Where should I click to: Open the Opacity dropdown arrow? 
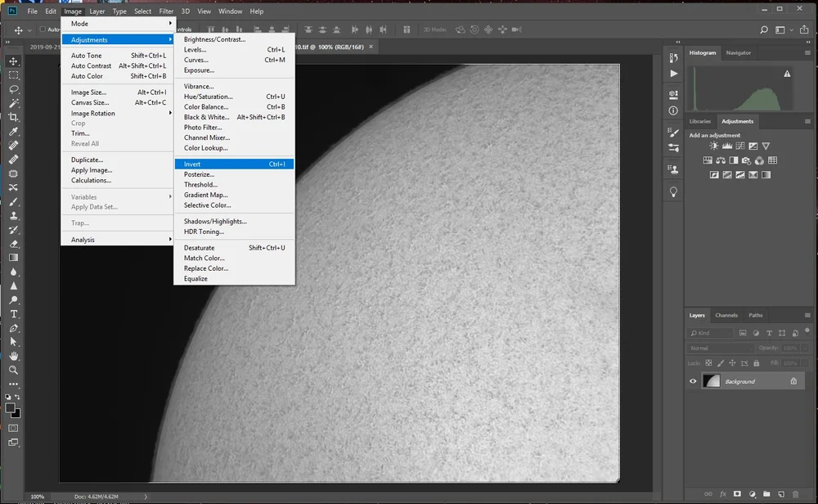click(803, 348)
